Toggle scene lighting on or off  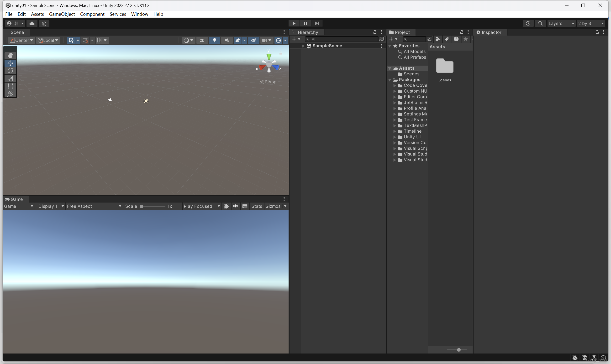[x=215, y=40]
